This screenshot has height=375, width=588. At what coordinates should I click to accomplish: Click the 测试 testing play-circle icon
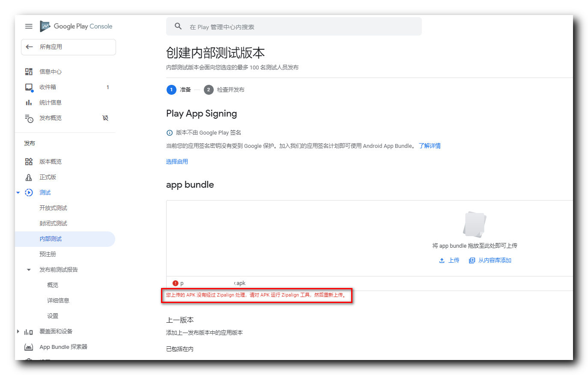coord(29,192)
